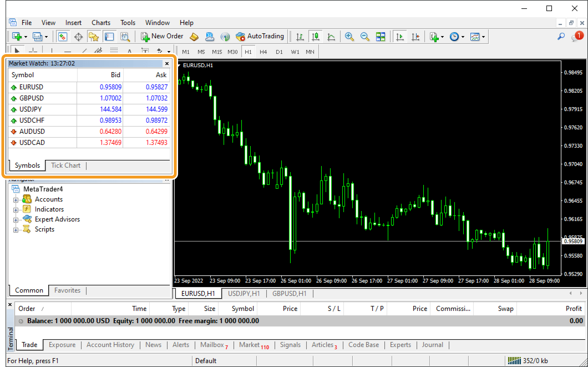The width and height of the screenshot is (588, 367).
Task: Click the search magnifier icon
Action: 561,36
